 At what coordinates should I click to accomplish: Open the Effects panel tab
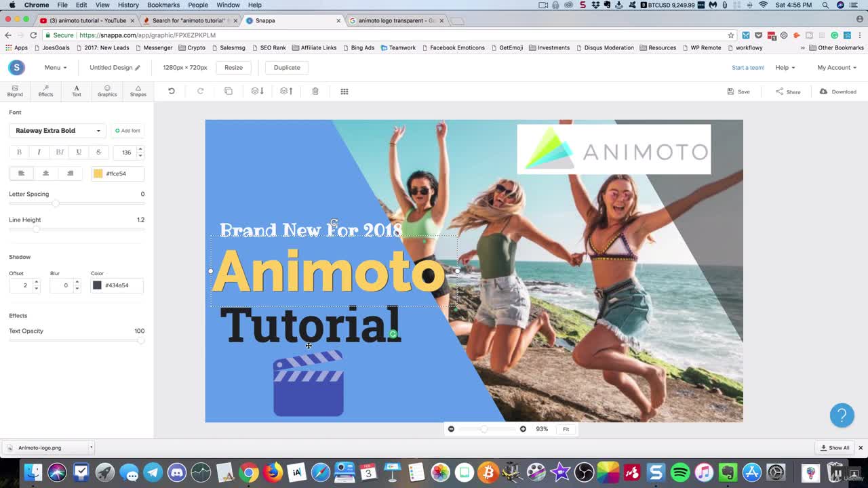pos(45,91)
